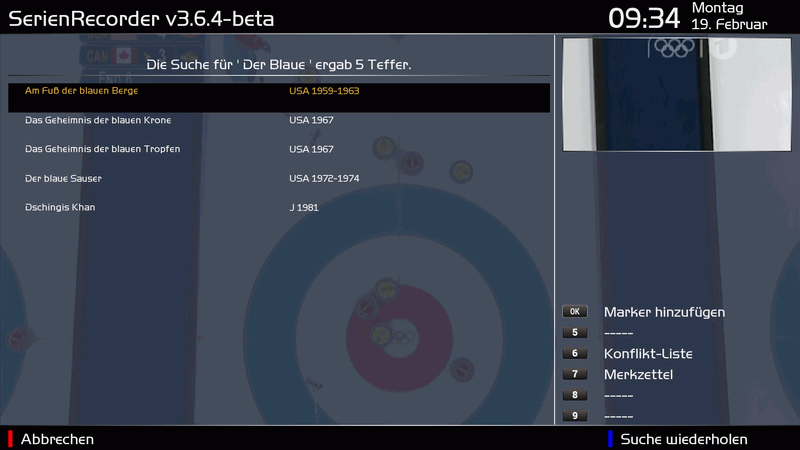Click the 8 key icon
Viewport: 800px width, 450px height.
[574, 395]
